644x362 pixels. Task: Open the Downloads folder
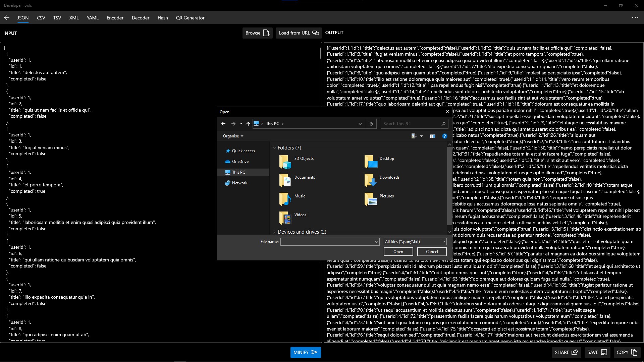(x=389, y=177)
